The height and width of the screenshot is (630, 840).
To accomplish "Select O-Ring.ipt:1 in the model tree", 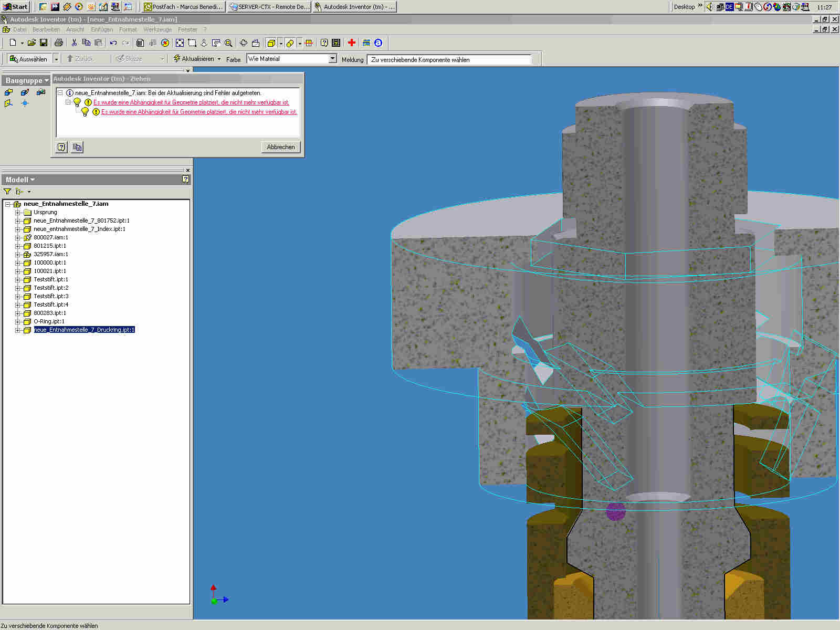I will pos(49,321).
